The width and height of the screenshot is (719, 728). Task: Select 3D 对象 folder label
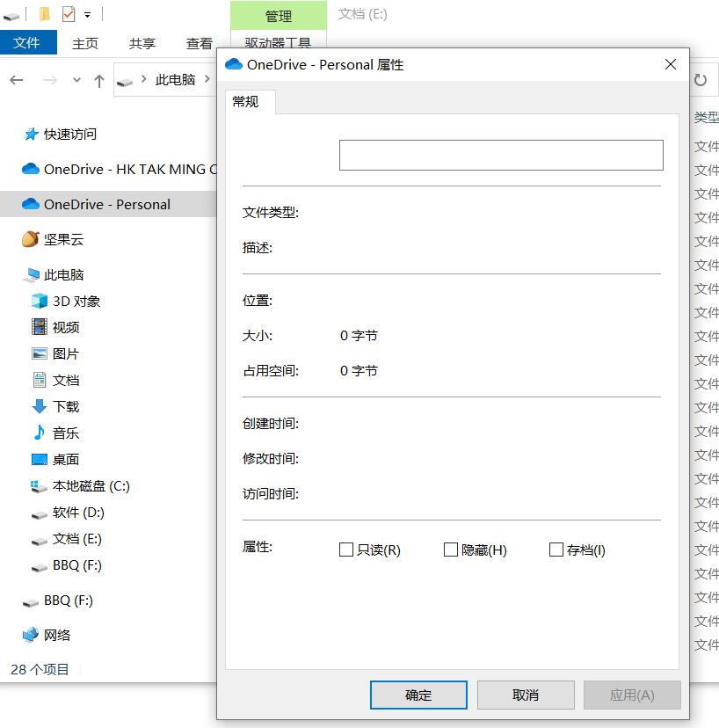[76, 302]
